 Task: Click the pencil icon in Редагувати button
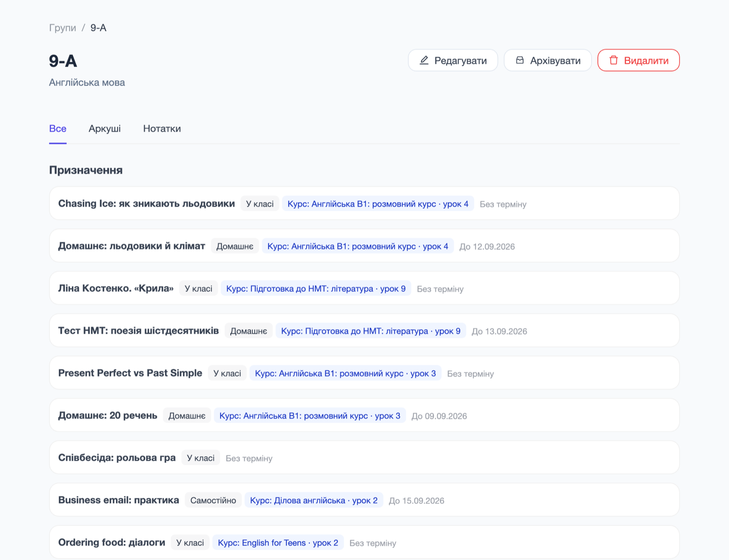pos(424,61)
